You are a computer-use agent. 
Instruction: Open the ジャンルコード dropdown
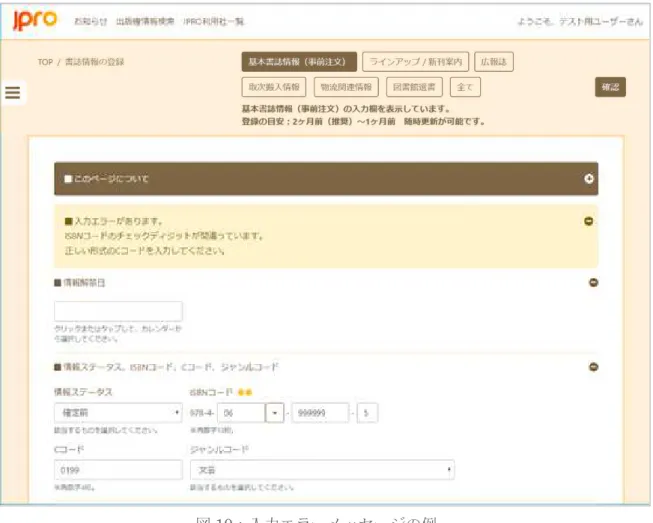(322, 470)
